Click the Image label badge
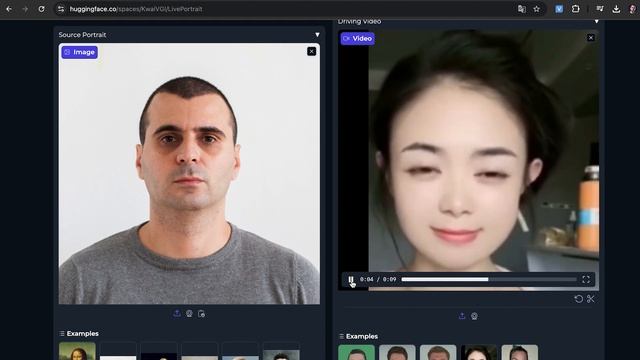Viewport: 640px width, 360px height. coord(80,52)
